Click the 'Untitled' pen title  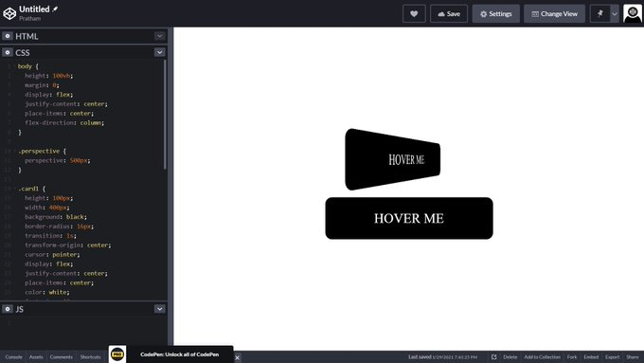(34, 9)
